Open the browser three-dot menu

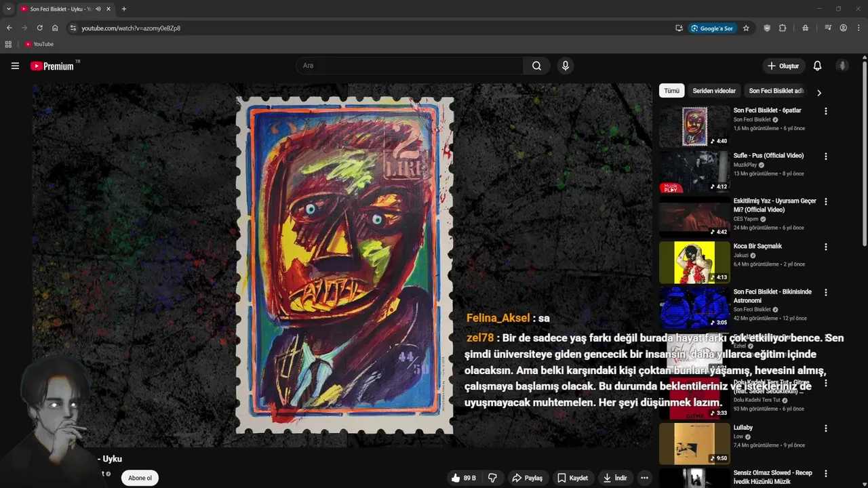click(859, 28)
